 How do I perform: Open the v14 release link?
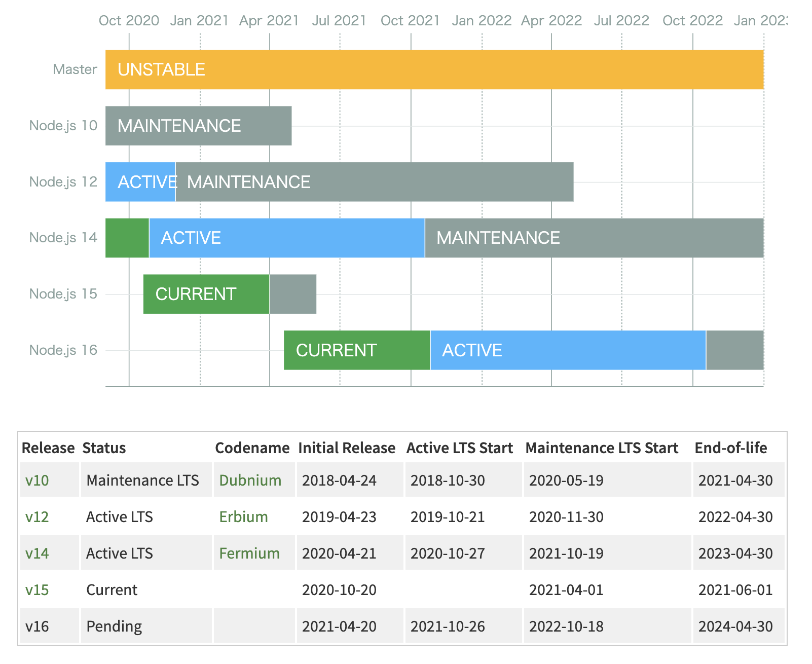tap(37, 553)
